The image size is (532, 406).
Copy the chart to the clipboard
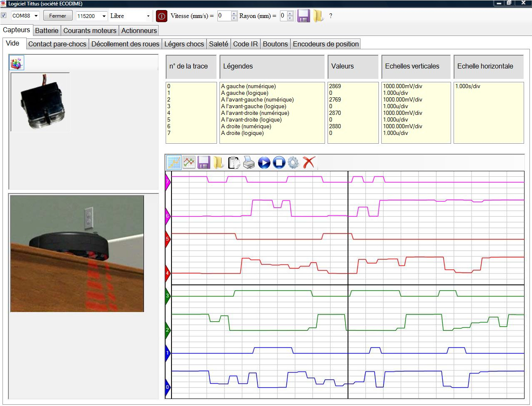[x=234, y=162]
